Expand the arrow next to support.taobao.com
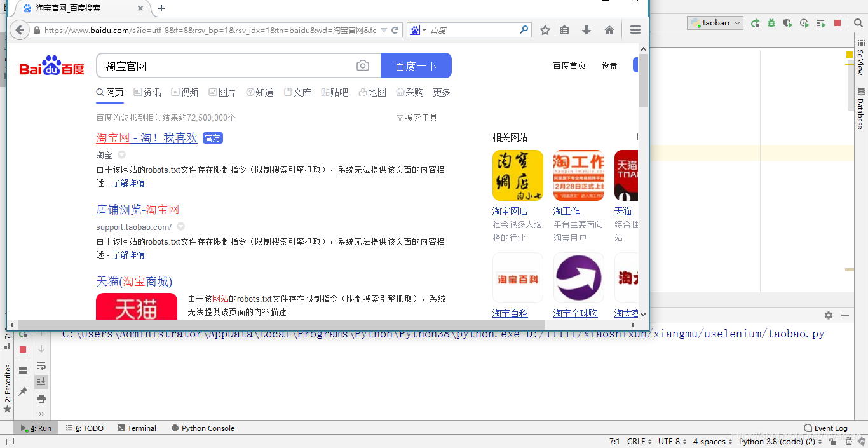This screenshot has height=448, width=868. (180, 227)
